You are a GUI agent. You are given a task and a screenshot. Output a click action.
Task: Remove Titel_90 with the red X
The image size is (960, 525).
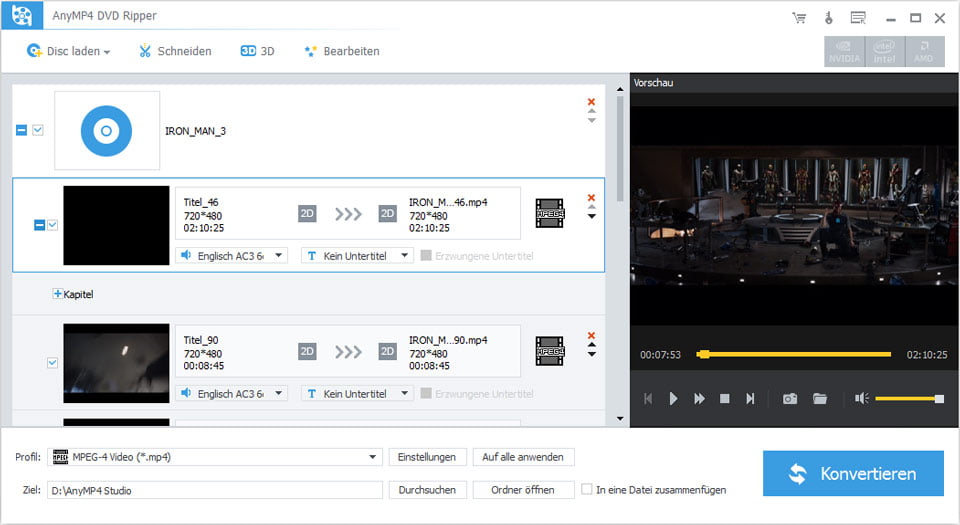591,335
